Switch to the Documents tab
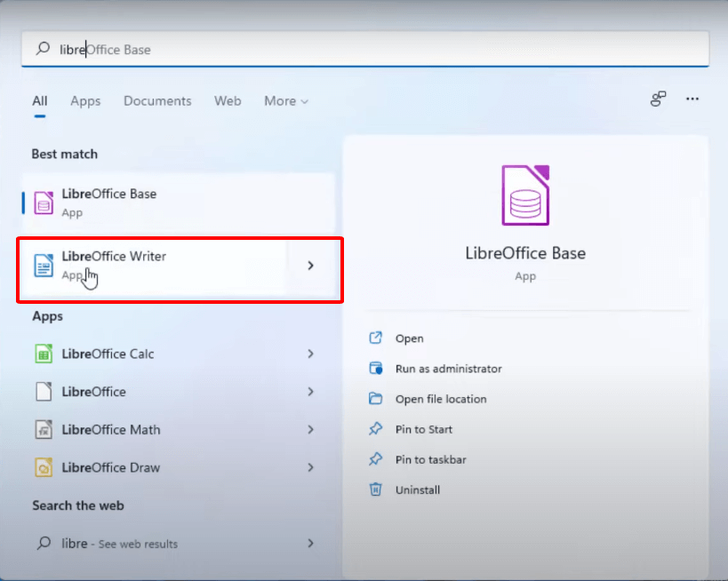This screenshot has width=728, height=581. (x=157, y=101)
